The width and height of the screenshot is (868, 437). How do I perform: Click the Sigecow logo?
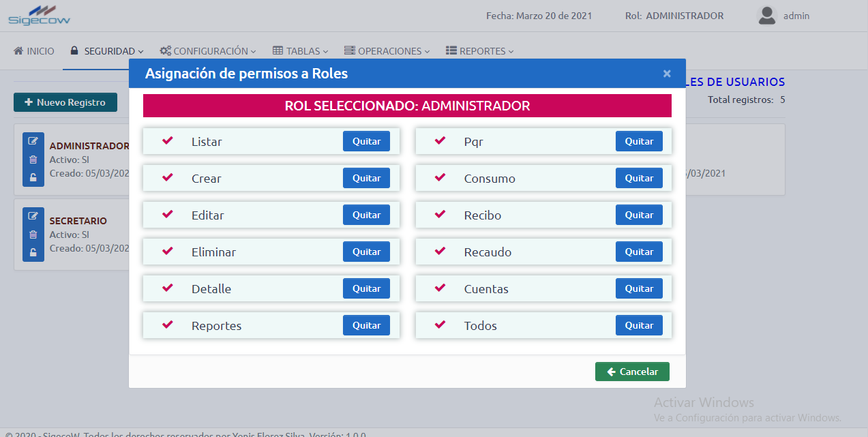click(39, 15)
